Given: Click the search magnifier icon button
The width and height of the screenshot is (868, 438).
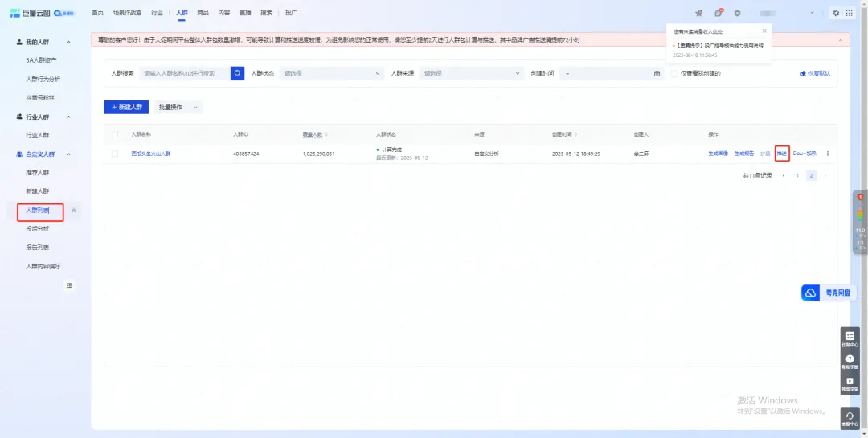Looking at the screenshot, I should [237, 73].
